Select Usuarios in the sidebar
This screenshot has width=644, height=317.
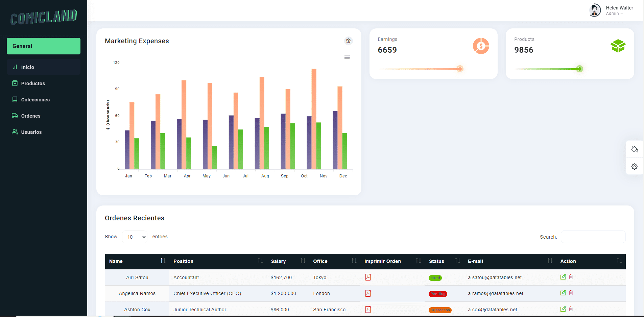31,132
